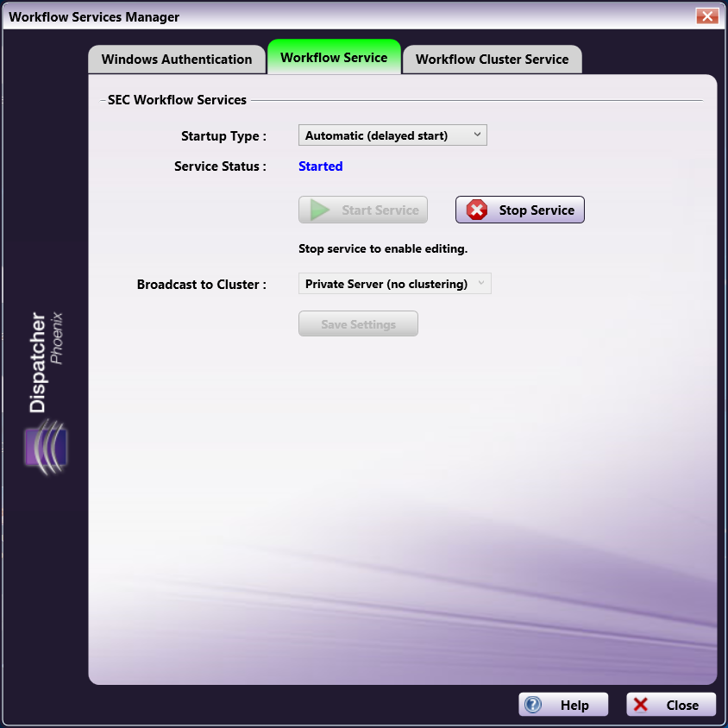Open Help from the bottom bar

(x=563, y=705)
